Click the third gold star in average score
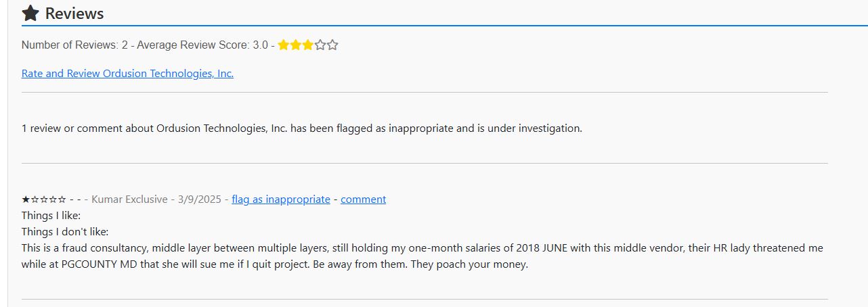 [x=308, y=45]
